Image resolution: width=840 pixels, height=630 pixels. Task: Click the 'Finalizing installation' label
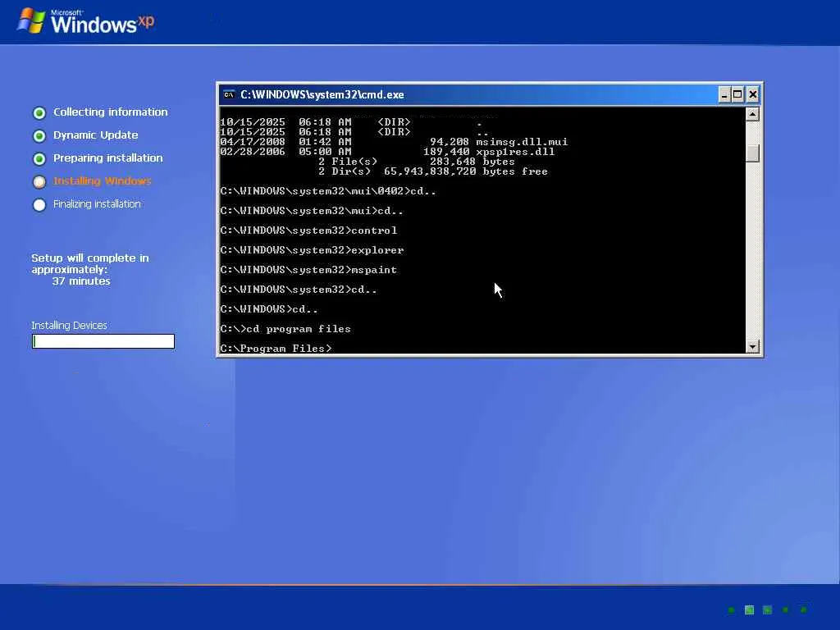point(97,204)
